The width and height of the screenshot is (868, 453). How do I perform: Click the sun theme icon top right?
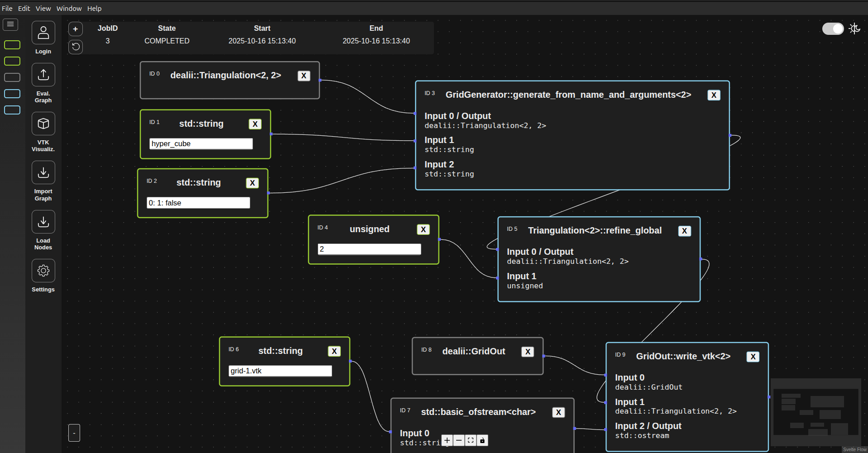pyautogui.click(x=855, y=29)
